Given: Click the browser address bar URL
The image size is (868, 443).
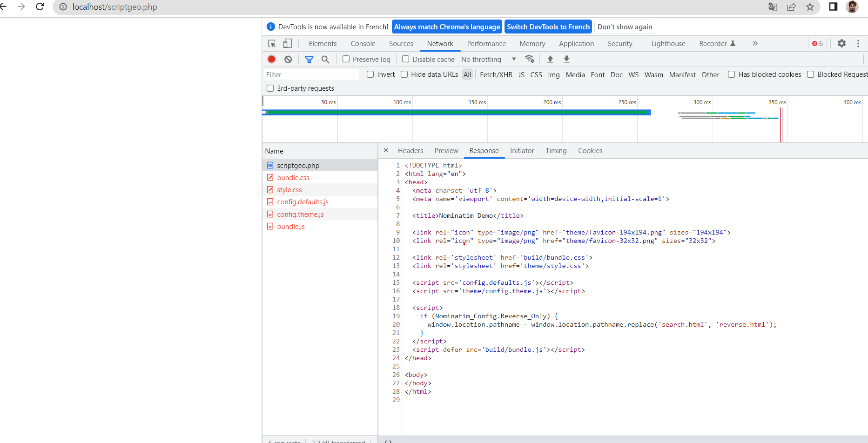Looking at the screenshot, I should pyautogui.click(x=114, y=7).
